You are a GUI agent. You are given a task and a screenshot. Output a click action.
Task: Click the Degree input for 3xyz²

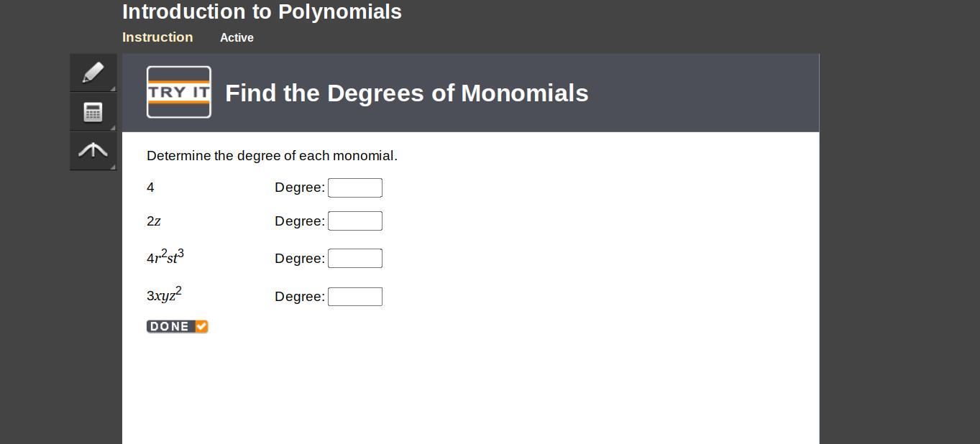(354, 297)
